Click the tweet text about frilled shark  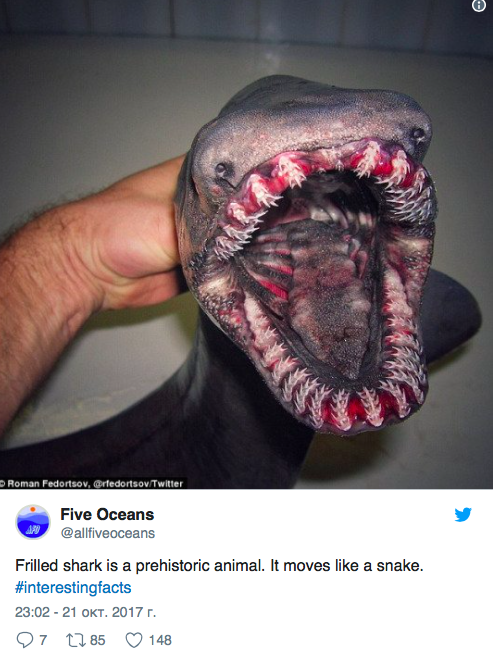click(219, 565)
